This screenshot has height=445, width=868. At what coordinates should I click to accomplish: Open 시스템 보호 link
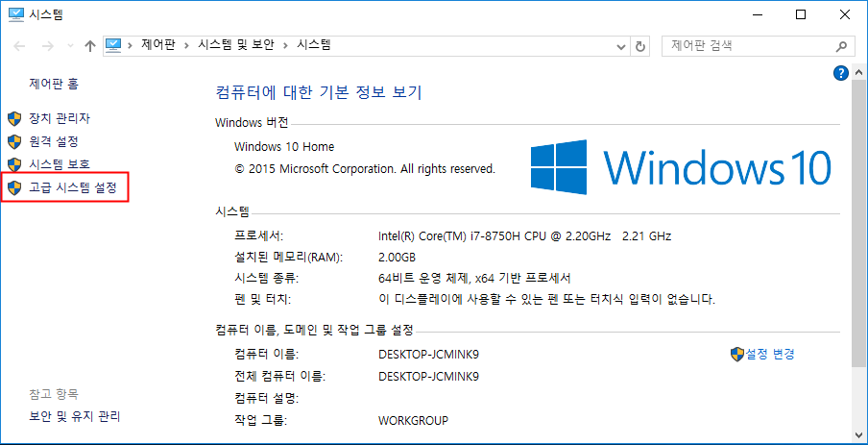60,164
